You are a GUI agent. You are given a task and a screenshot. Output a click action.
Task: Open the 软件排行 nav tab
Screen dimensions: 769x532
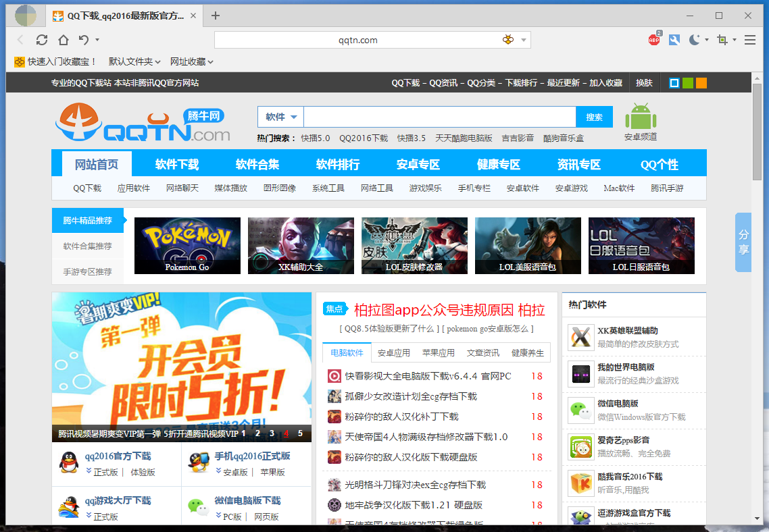(338, 164)
